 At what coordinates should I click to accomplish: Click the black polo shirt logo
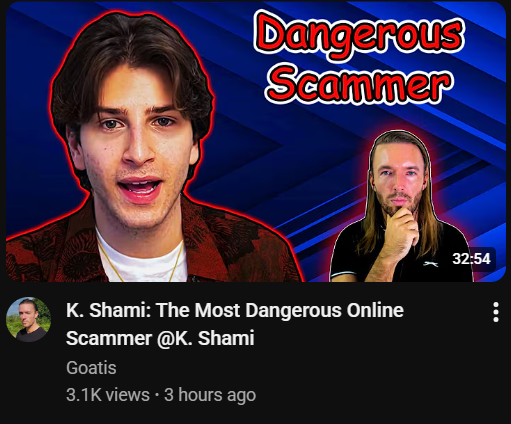(x=431, y=264)
